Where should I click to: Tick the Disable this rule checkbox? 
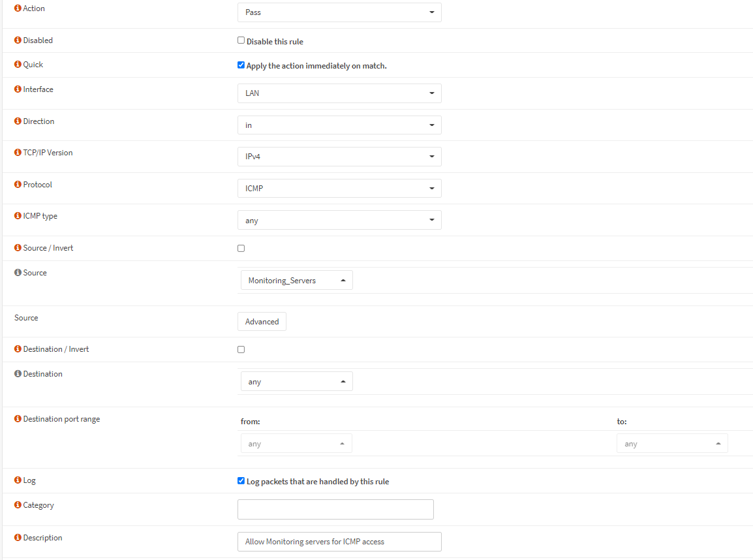241,40
